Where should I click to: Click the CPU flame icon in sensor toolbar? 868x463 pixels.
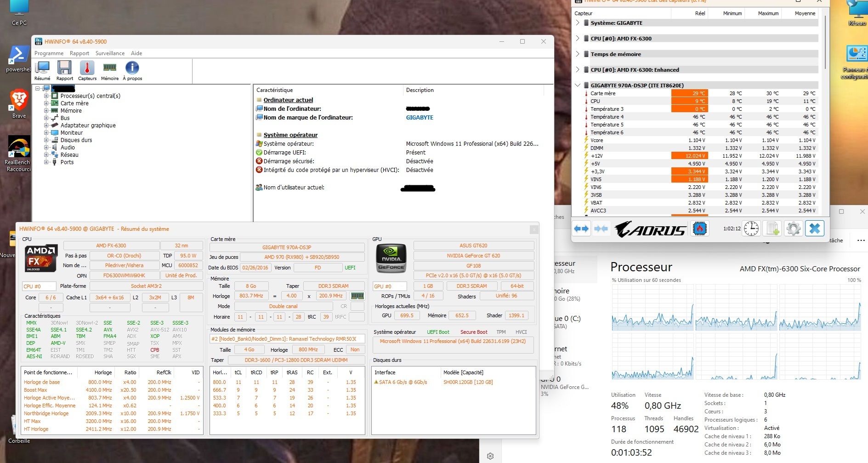point(700,229)
